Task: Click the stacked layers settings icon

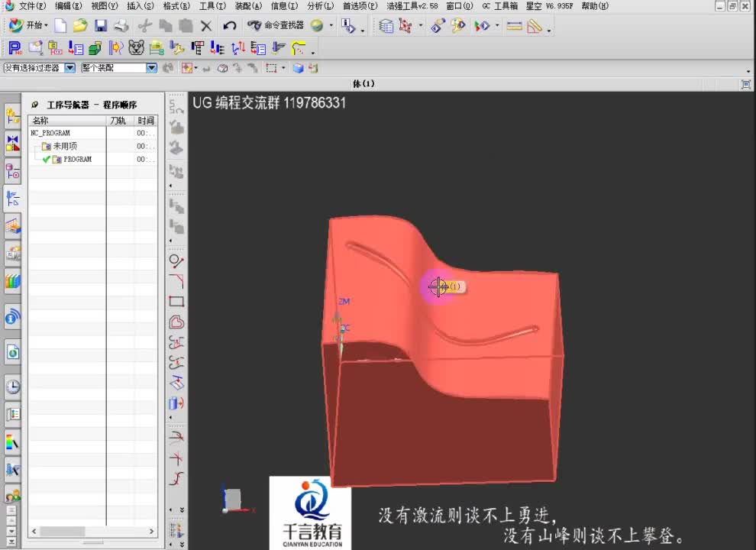Action: [x=386, y=25]
